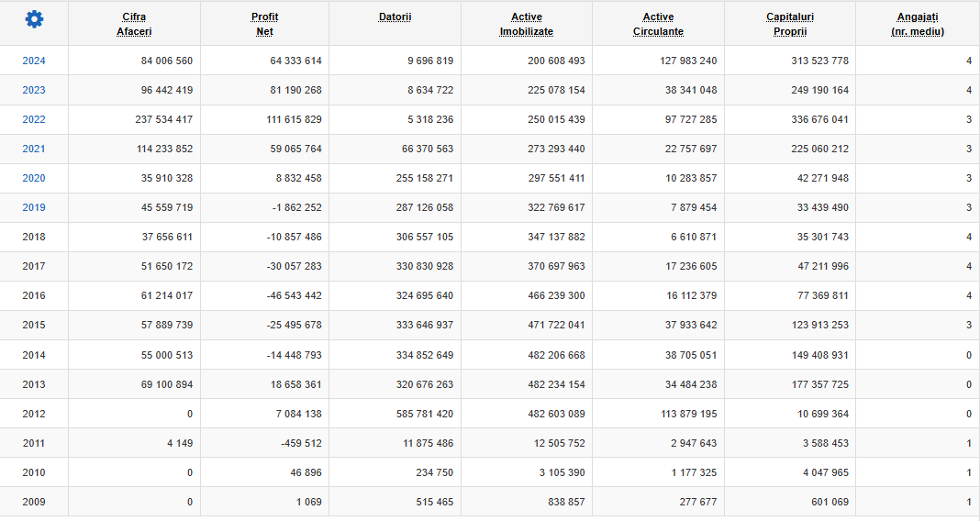Image resolution: width=980 pixels, height=521 pixels.
Task: Open the 2019 year link
Action: coord(34,207)
